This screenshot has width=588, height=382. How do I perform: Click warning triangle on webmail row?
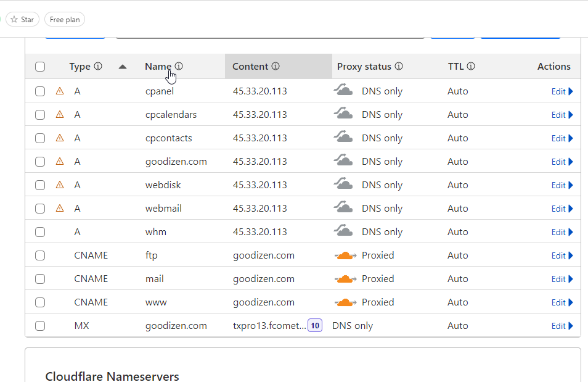(x=60, y=209)
